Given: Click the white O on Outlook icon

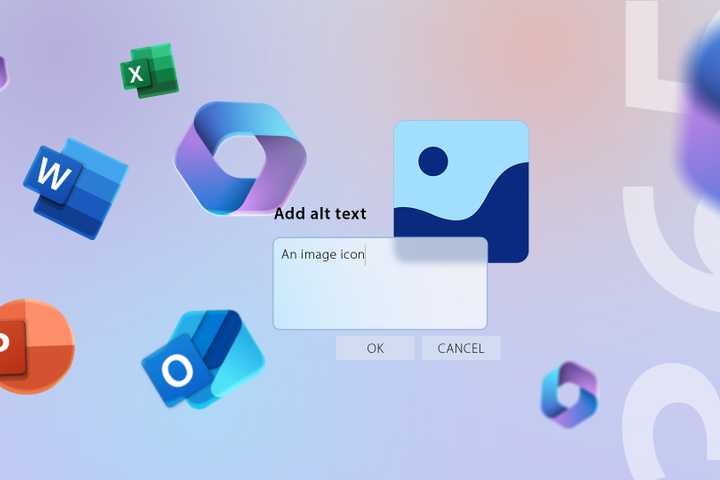Looking at the screenshot, I should click(x=177, y=371).
